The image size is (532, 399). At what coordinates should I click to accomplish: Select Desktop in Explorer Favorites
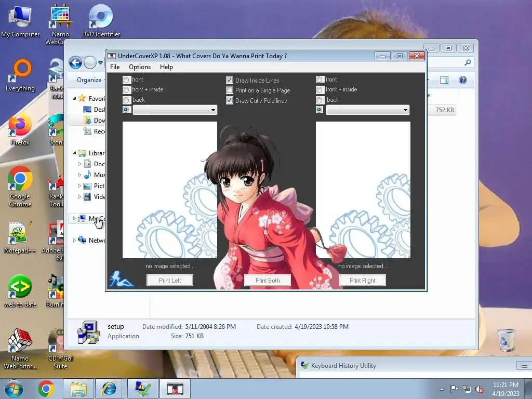[x=95, y=109]
